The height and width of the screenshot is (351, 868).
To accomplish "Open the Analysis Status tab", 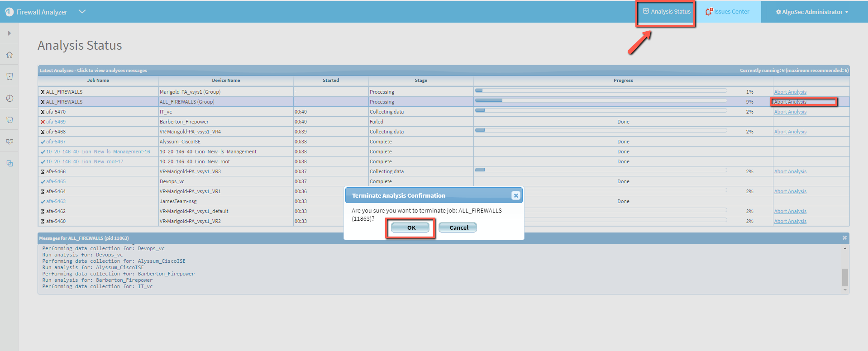I will click(667, 12).
